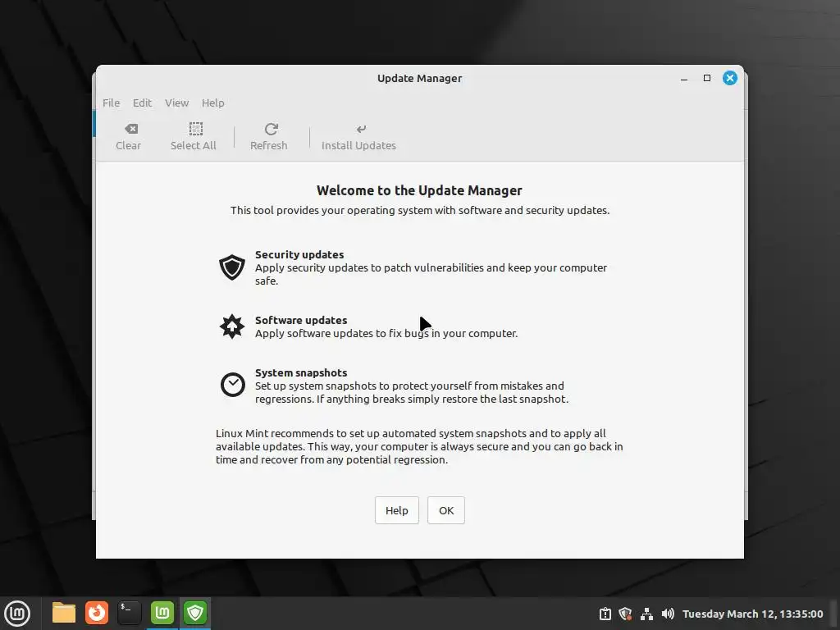This screenshot has height=630, width=840.
Task: Open the File menu
Action: pyautogui.click(x=112, y=103)
